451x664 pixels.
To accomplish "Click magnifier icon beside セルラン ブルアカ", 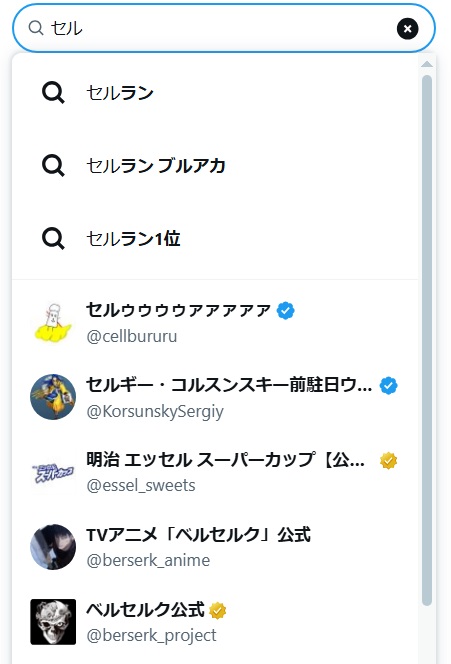I will [53, 165].
